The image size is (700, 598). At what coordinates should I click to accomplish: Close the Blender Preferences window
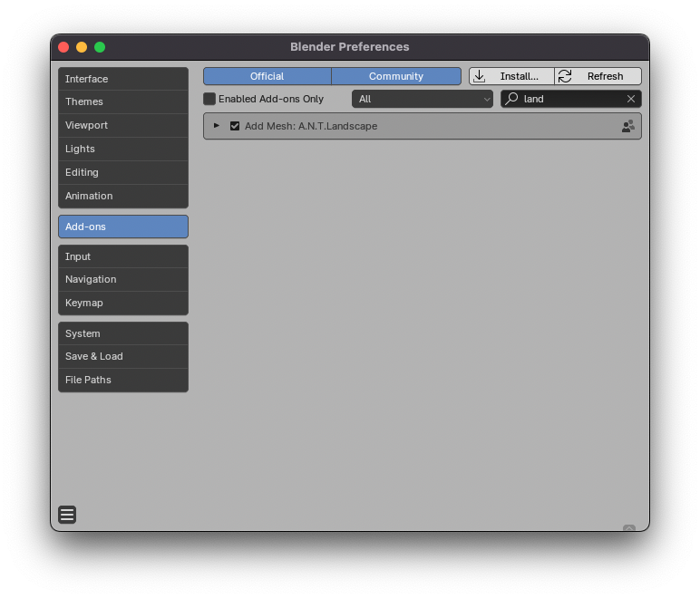(63, 47)
